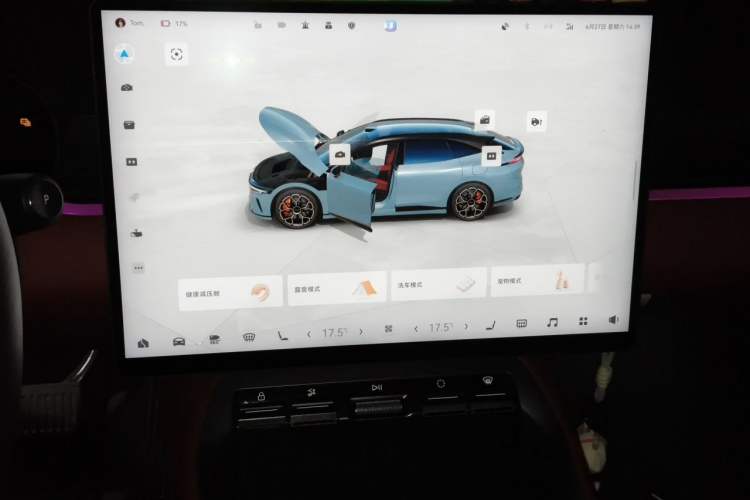Tap the rear trunk hotspot on car model
The width and height of the screenshot is (750, 500).
click(485, 120)
